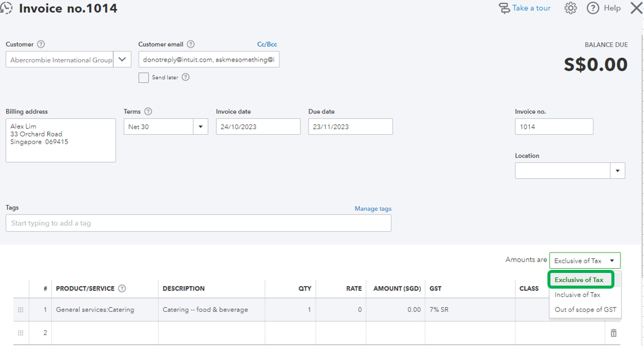Click the Product/Service column info icon
This screenshot has height=346, width=644.
pos(122,289)
